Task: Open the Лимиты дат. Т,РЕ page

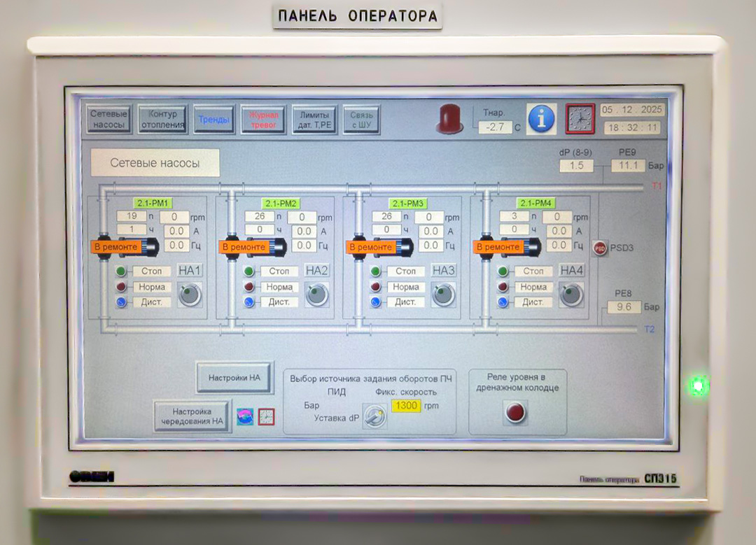Action: pos(314,120)
